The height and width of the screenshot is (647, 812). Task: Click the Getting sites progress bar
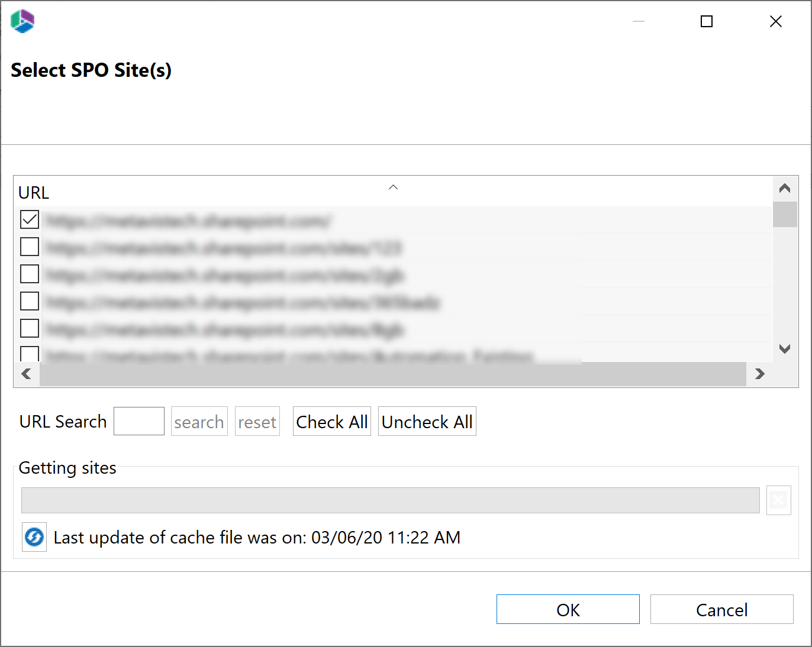391,500
